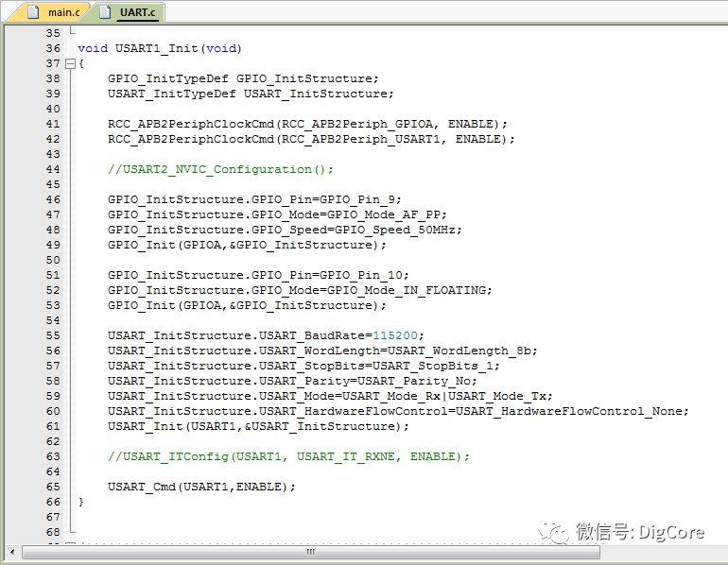The image size is (728, 565).
Task: Click 'GPIO_InitTypeDef GPIO_InitStructure;' line
Action: [243, 78]
